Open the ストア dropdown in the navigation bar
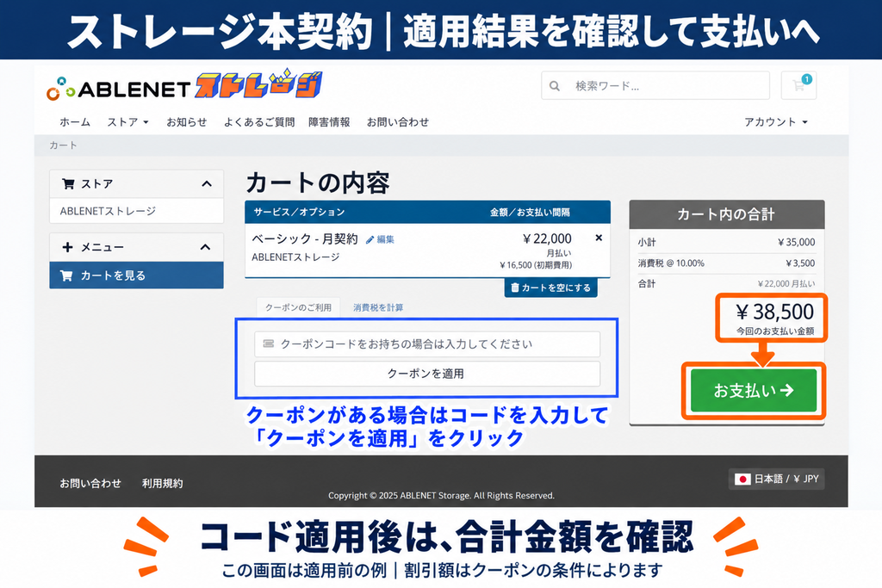This screenshot has width=882, height=588. tap(127, 122)
